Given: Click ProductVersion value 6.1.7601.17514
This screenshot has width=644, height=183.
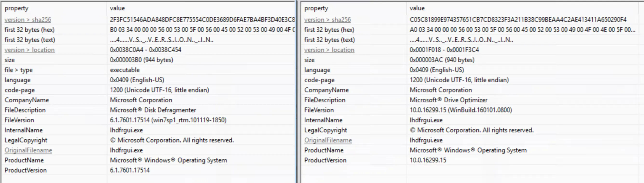Looking at the screenshot, I should (129, 170).
